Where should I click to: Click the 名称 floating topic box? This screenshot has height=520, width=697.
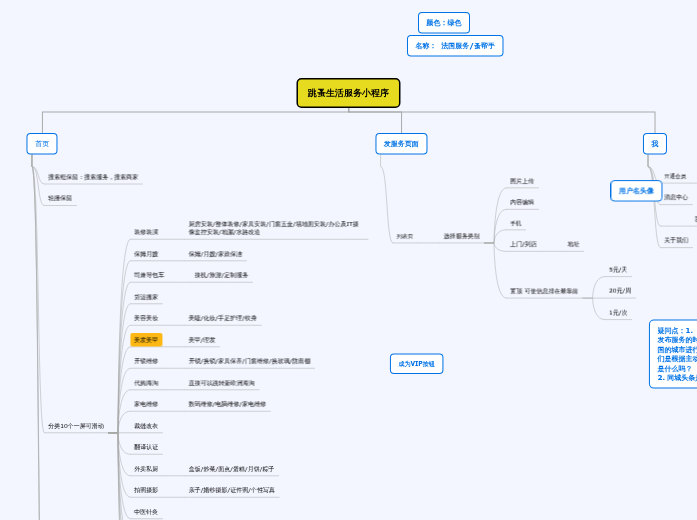coord(454,46)
